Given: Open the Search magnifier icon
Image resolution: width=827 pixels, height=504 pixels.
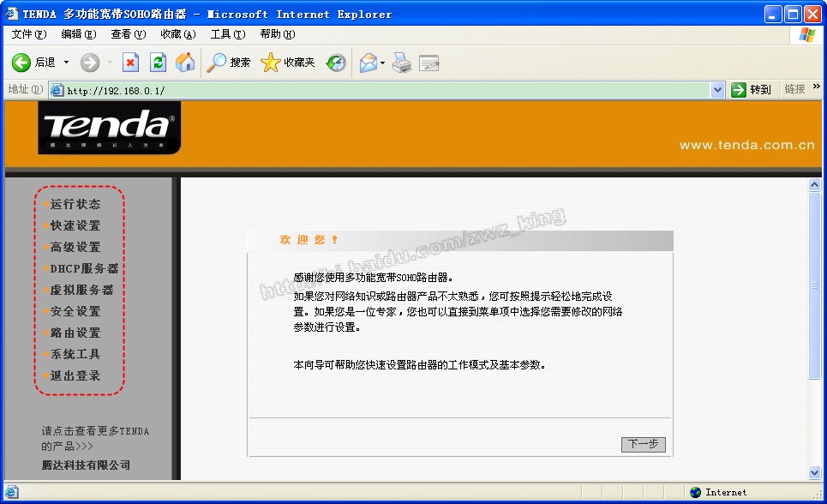Looking at the screenshot, I should coord(218,63).
